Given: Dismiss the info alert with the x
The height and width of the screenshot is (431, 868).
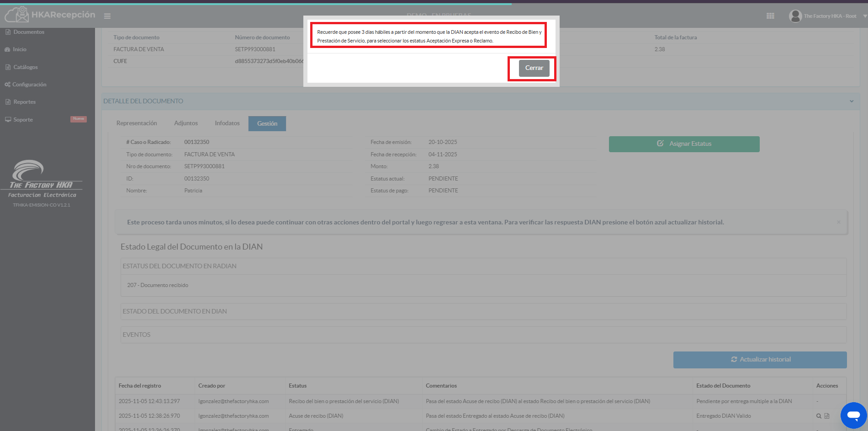Looking at the screenshot, I should (x=838, y=222).
